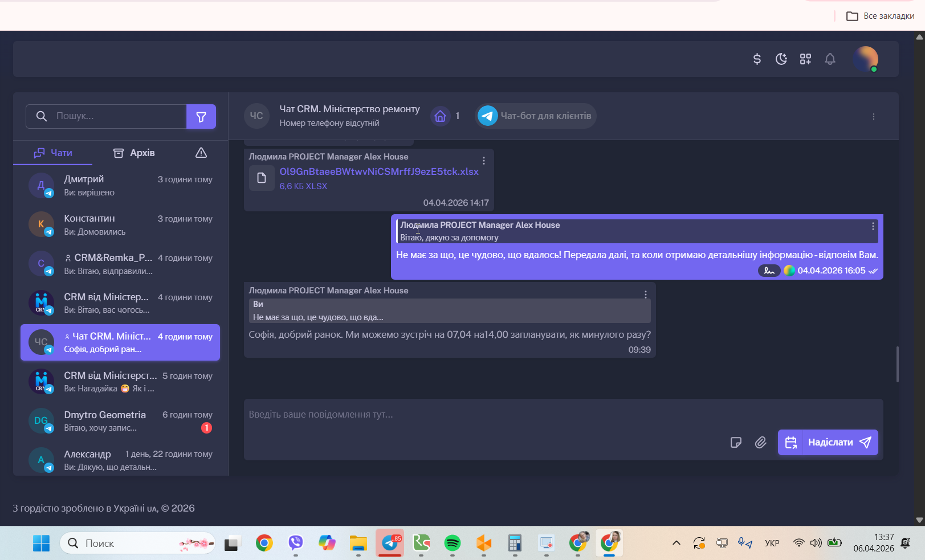Click the chat search field
This screenshot has height=560, width=925.
click(x=106, y=116)
